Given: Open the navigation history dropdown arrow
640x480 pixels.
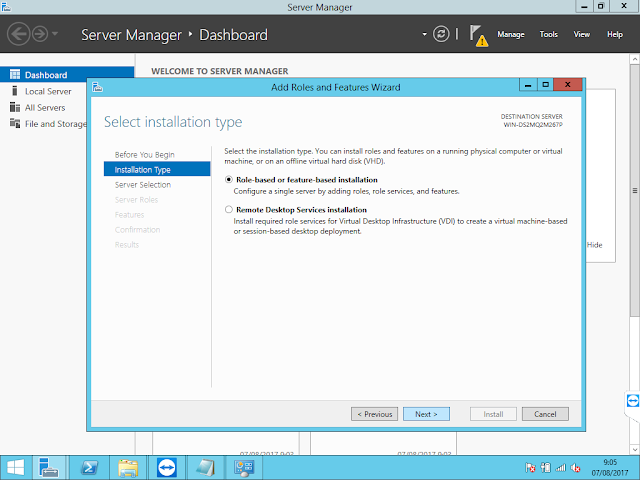Looking at the screenshot, I should [55, 33].
